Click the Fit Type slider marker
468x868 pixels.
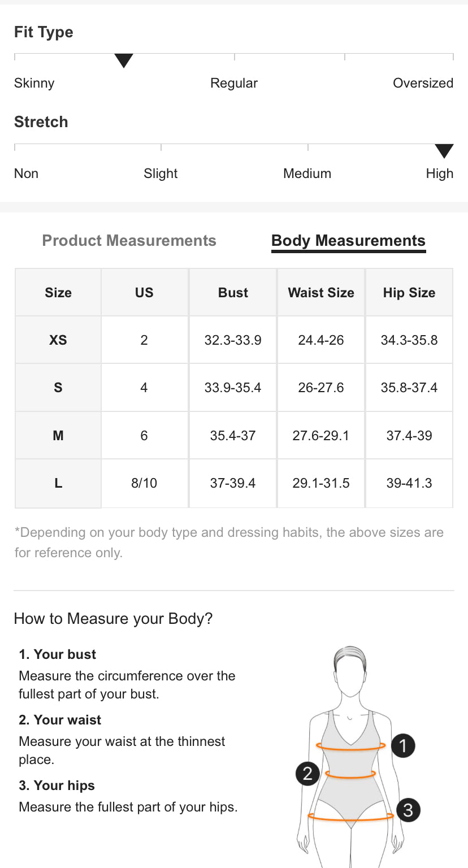pyautogui.click(x=124, y=60)
